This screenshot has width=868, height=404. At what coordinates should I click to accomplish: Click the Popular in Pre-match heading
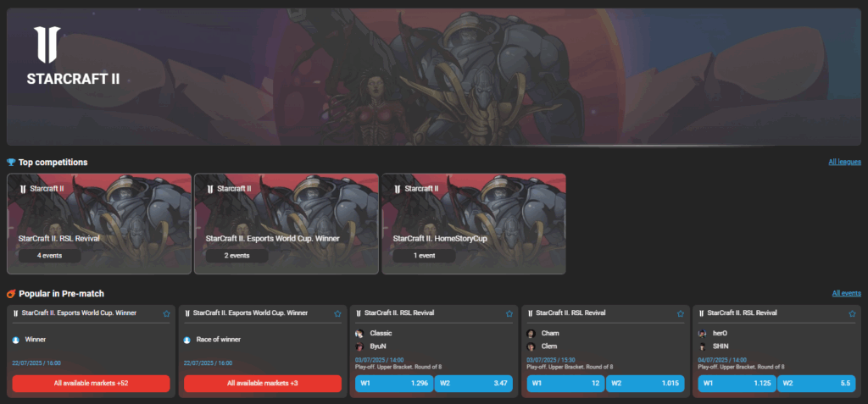(61, 294)
